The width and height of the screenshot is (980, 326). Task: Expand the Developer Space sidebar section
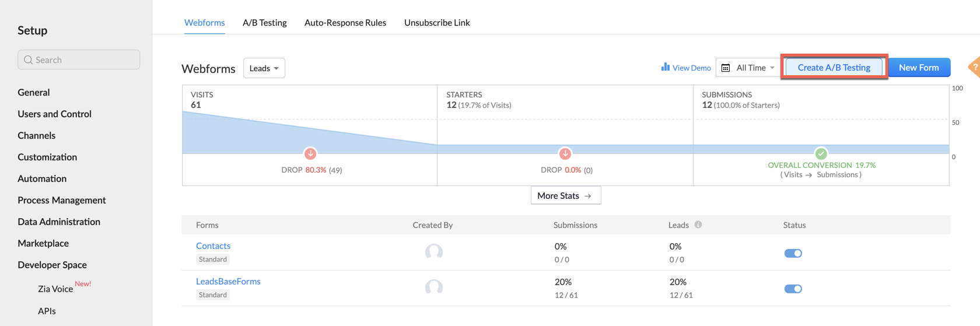click(52, 265)
